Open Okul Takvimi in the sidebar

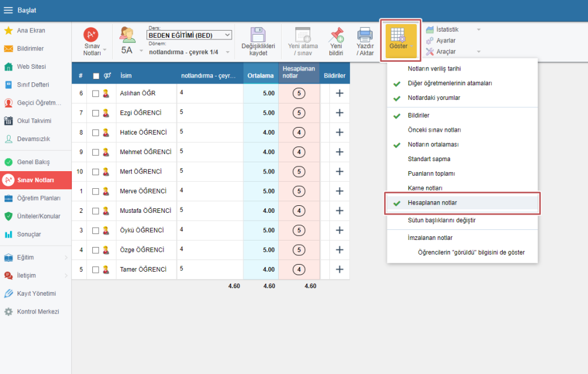[x=35, y=121]
